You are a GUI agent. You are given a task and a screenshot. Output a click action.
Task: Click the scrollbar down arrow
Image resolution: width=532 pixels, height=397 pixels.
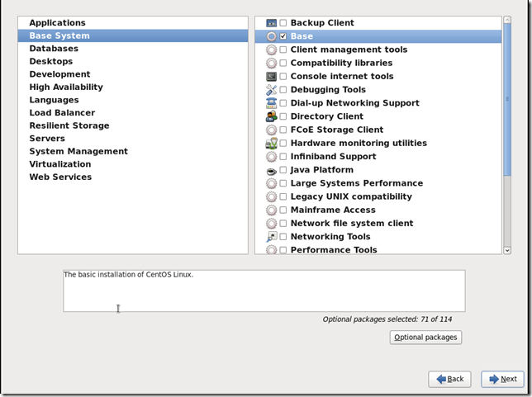point(507,251)
